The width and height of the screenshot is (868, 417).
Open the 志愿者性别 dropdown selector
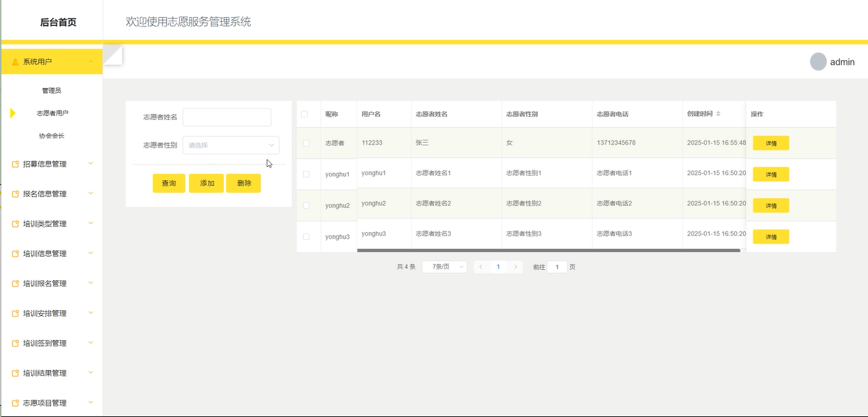pos(231,145)
